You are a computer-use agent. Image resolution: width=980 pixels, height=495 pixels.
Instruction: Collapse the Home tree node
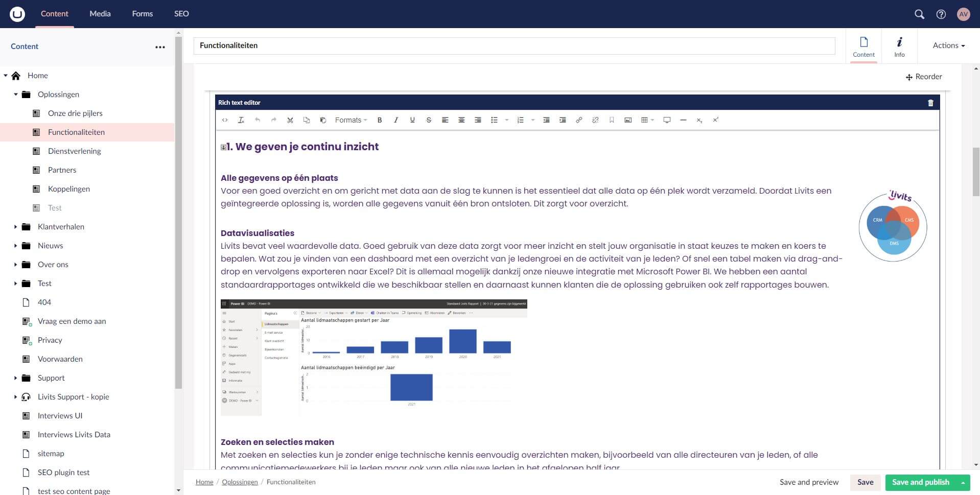(x=6, y=76)
